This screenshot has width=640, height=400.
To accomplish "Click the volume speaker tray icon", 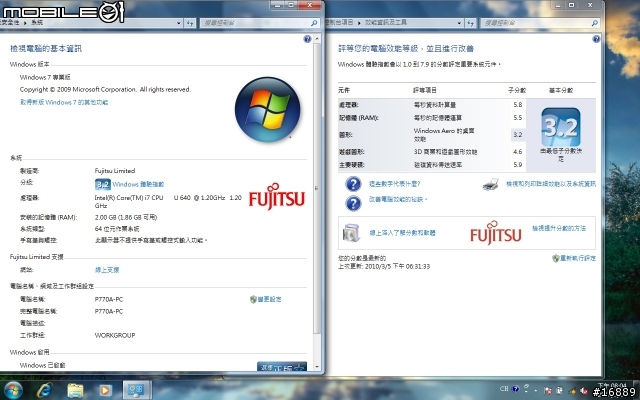I will 584,391.
